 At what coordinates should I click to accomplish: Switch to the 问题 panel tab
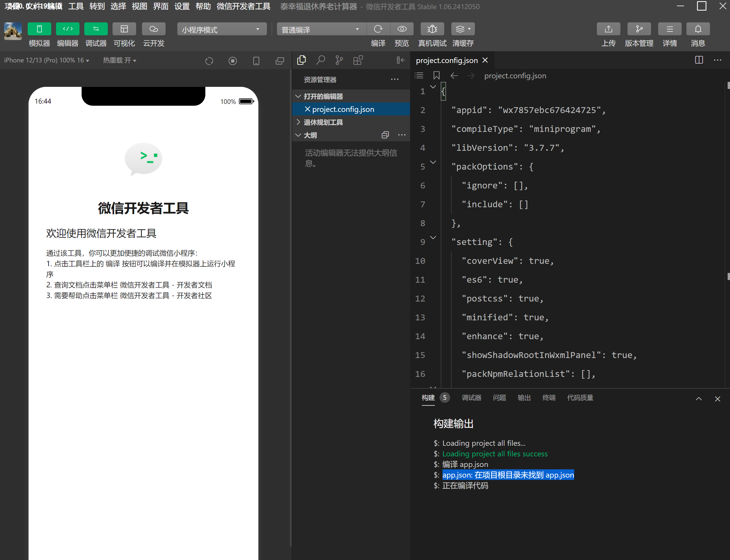click(500, 398)
